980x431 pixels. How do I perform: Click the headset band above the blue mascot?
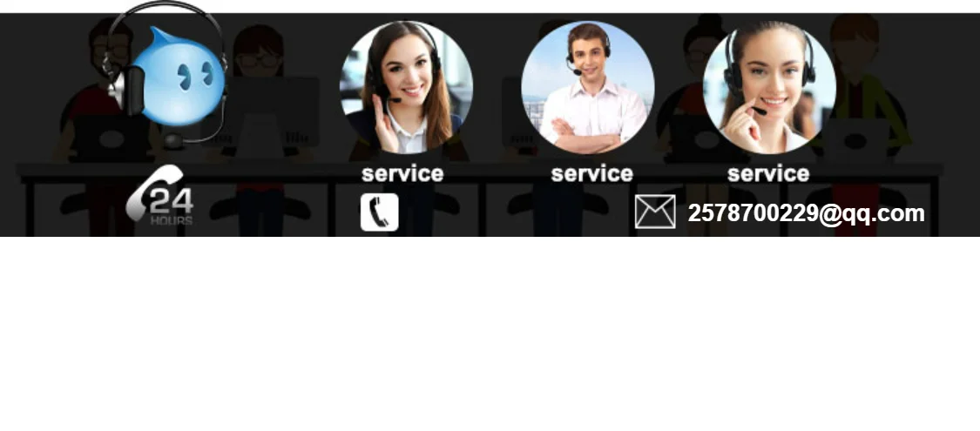[166, 14]
